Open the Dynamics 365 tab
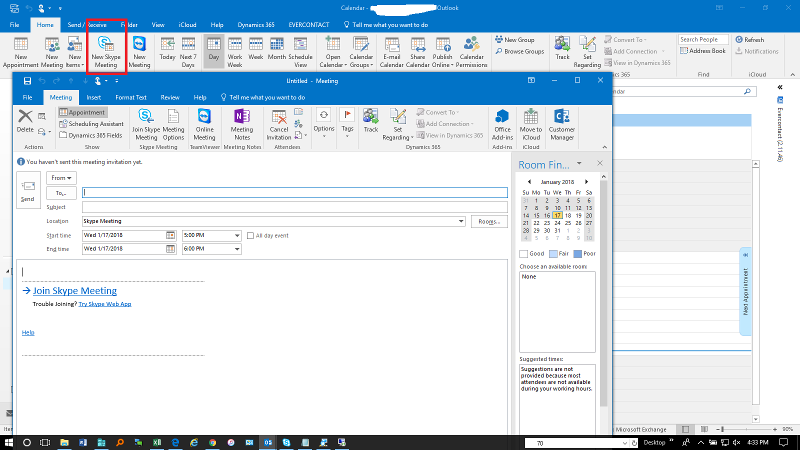The image size is (800, 450). tap(256, 24)
